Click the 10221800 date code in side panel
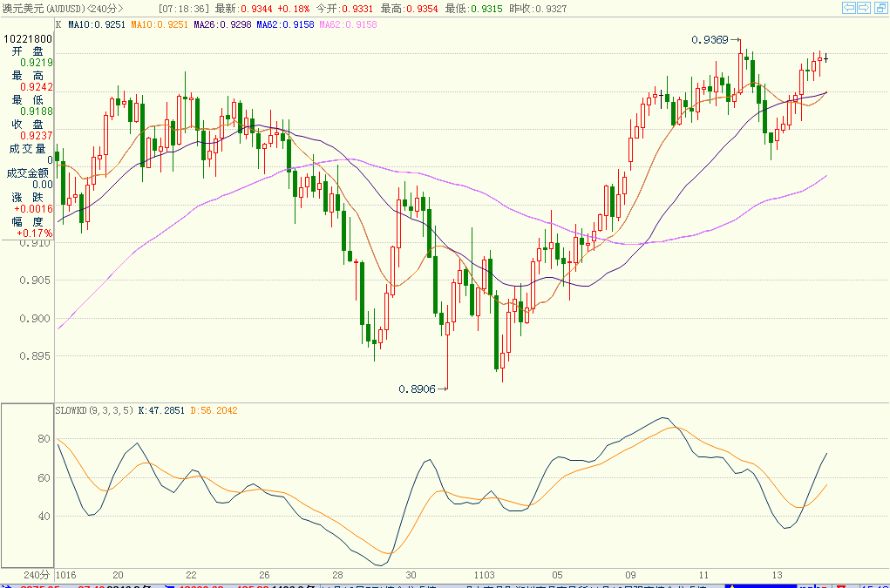Image resolution: width=890 pixels, height=588 pixels. click(28, 38)
